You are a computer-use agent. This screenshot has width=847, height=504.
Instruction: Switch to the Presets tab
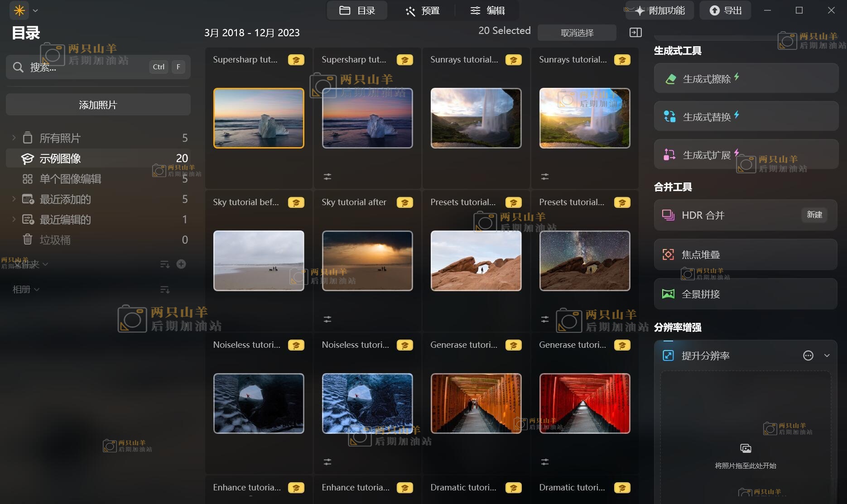422,10
